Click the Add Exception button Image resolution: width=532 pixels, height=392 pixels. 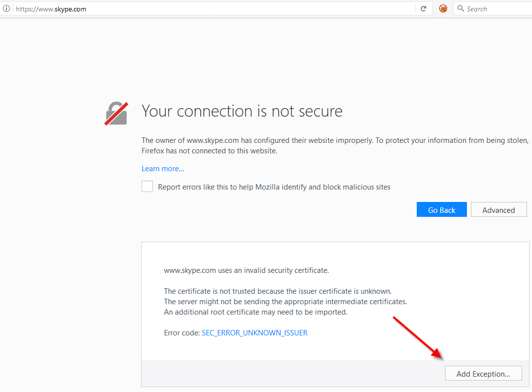(x=483, y=374)
